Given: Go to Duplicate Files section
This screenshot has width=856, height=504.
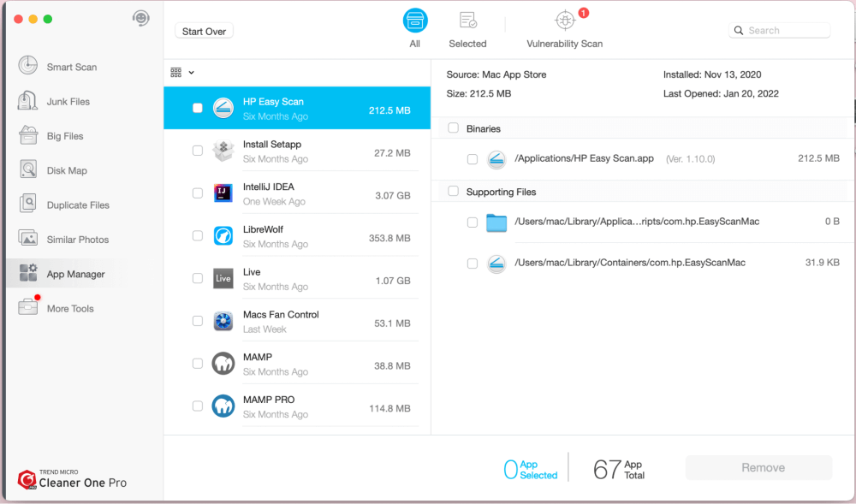Looking at the screenshot, I should [78, 205].
